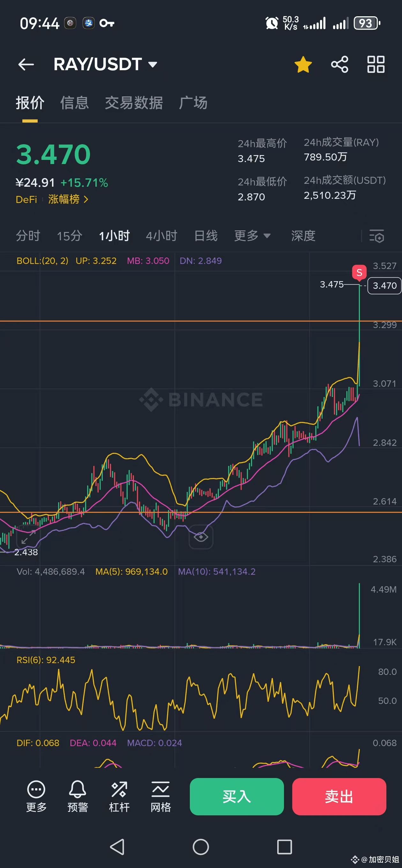Select the 15分 chart interval
This screenshot has width=402, height=868.
pos(70,236)
